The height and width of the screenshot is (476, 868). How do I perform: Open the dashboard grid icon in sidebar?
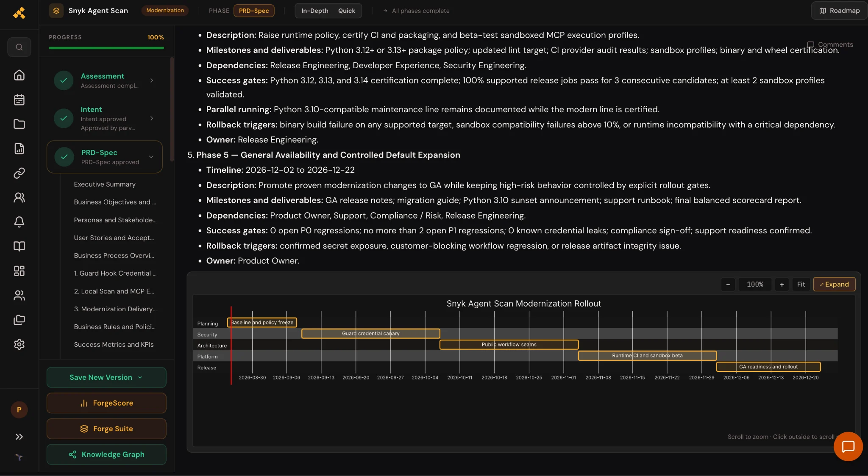point(19,271)
